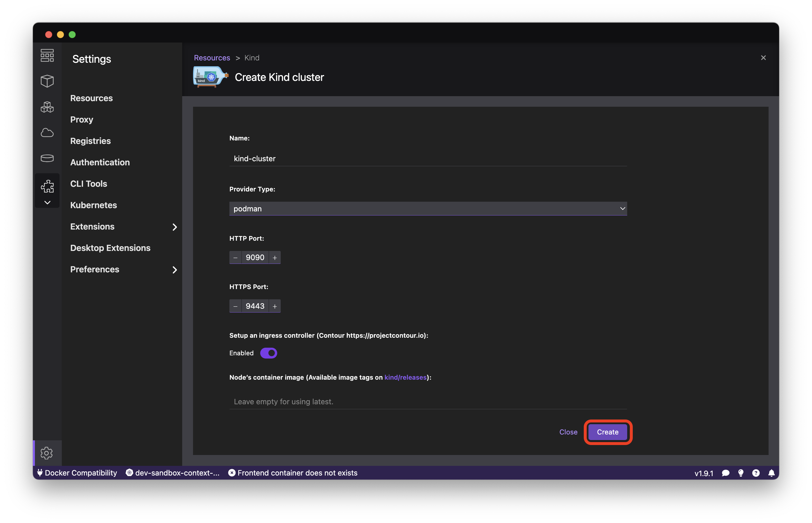Open the notifications bell icon
The height and width of the screenshot is (523, 812).
pos(772,473)
